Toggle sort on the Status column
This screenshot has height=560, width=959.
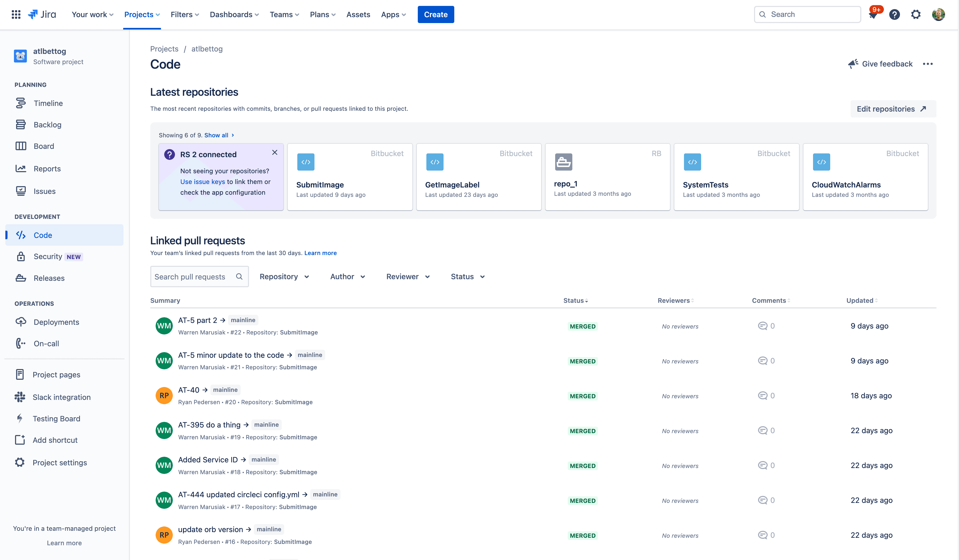(575, 300)
